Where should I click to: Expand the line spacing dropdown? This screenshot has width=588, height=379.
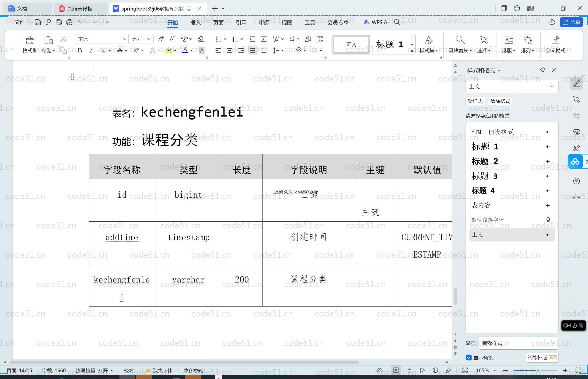coord(282,50)
